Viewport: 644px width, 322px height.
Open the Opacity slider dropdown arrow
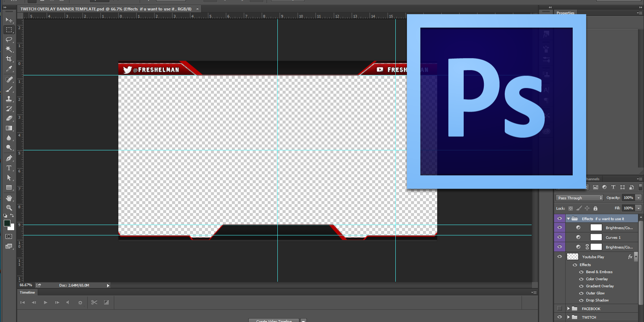pyautogui.click(x=639, y=198)
